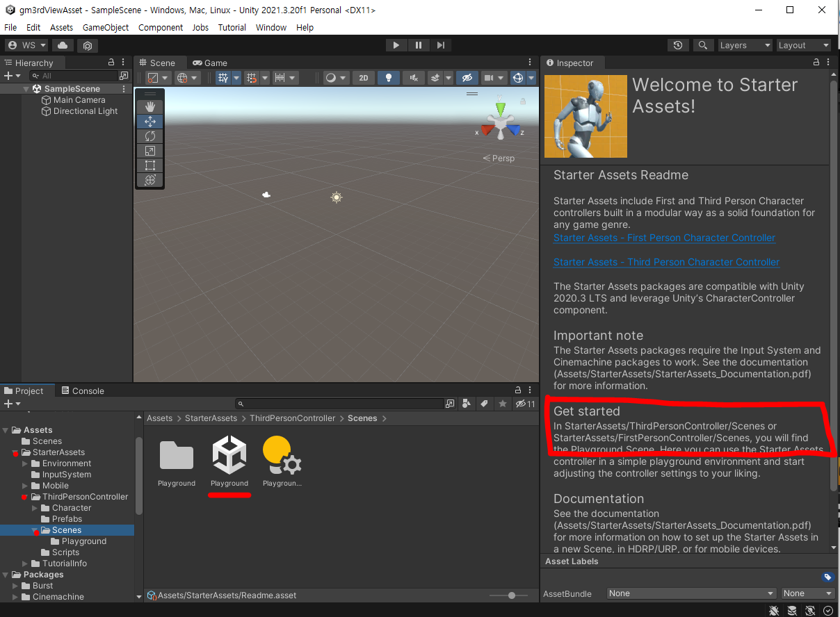Open the Gizmos dropdown arrow

530,78
